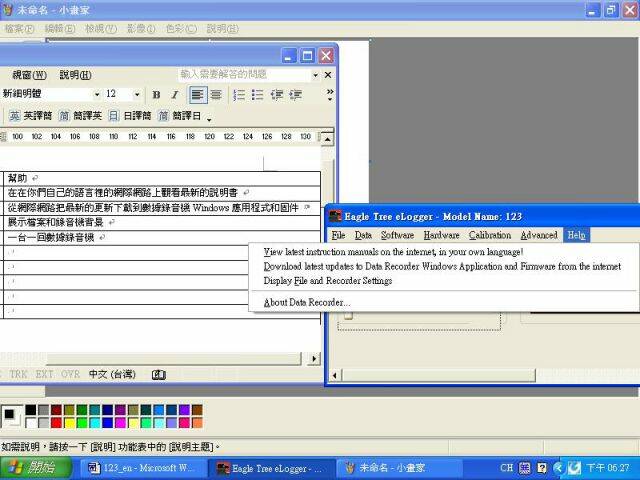Click the Word horizontal scrollbar right arrow
Viewport: 640px width, 480px height.
pos(314,359)
